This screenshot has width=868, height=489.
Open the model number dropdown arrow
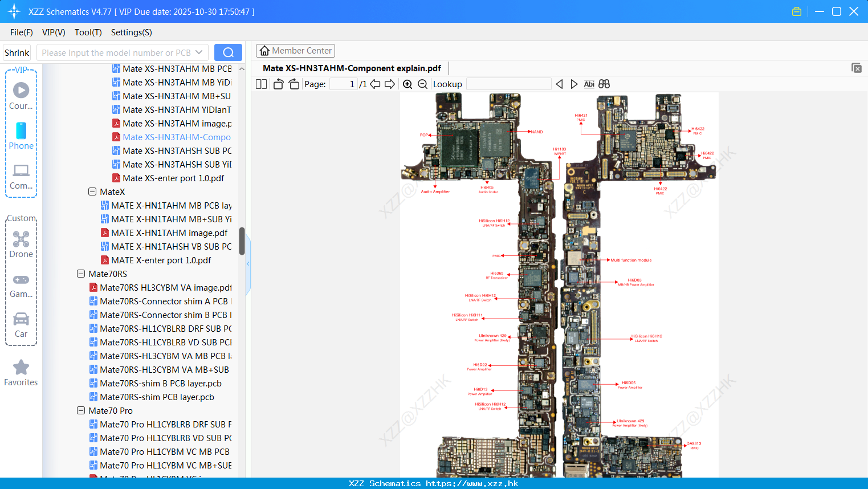[199, 52]
